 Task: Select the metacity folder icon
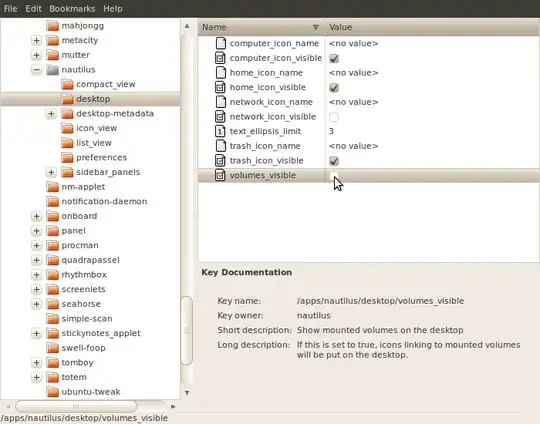tap(53, 40)
